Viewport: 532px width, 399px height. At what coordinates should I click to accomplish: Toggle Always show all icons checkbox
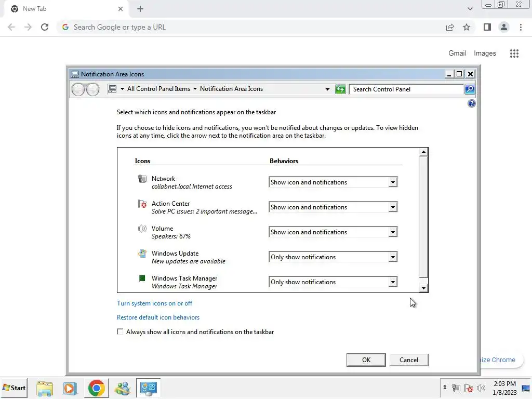[x=120, y=331]
